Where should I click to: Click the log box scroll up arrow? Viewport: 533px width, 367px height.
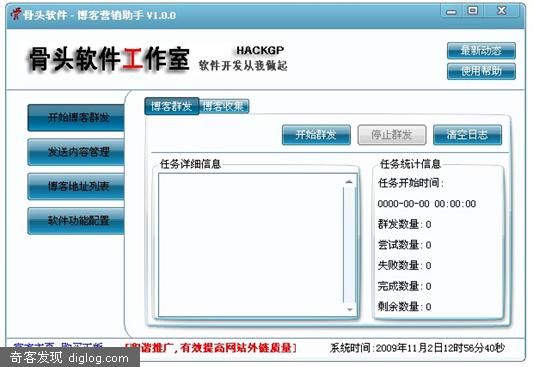pos(349,182)
